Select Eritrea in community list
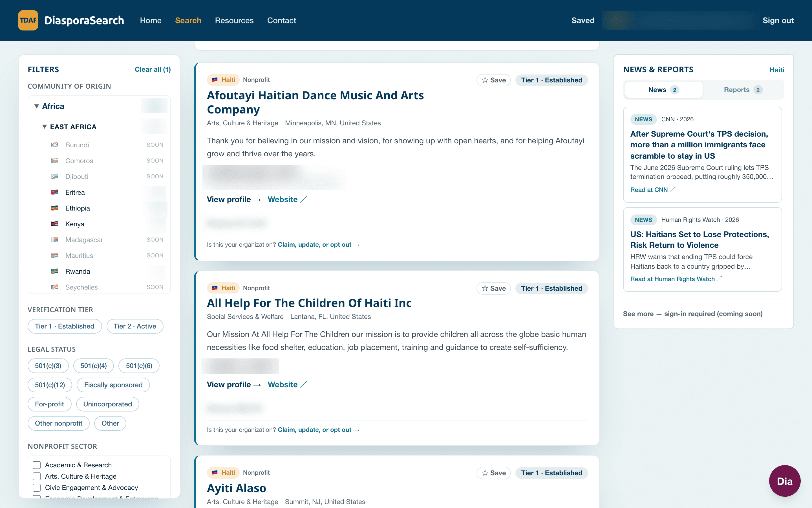812x508 pixels. pyautogui.click(x=75, y=192)
